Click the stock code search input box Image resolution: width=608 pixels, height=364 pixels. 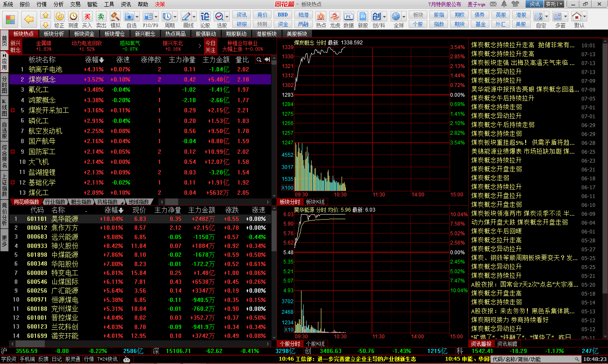(532, 359)
